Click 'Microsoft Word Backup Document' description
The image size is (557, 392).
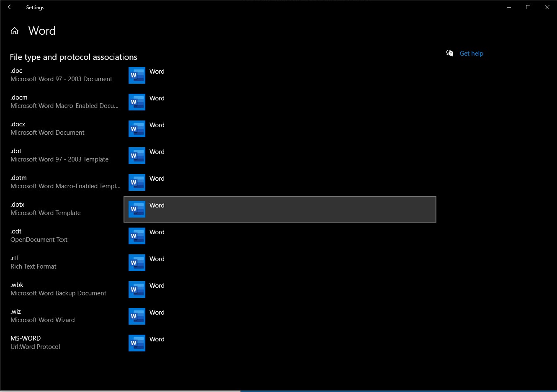(x=58, y=293)
